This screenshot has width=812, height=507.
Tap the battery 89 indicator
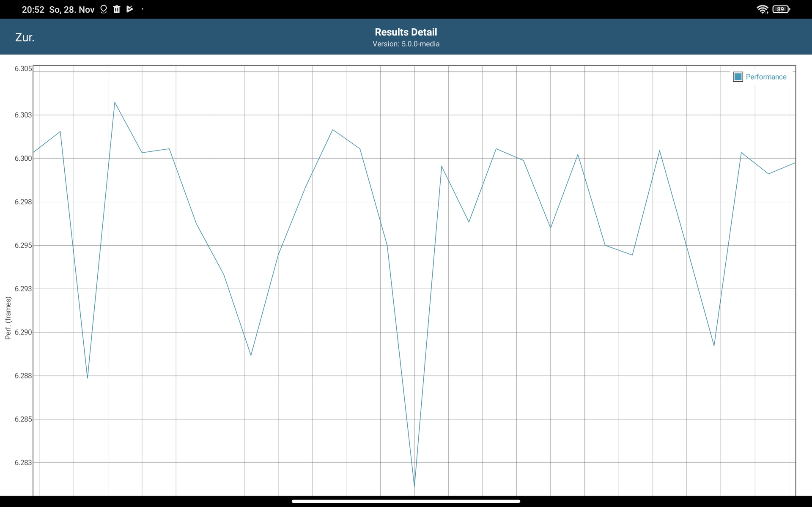coord(781,9)
